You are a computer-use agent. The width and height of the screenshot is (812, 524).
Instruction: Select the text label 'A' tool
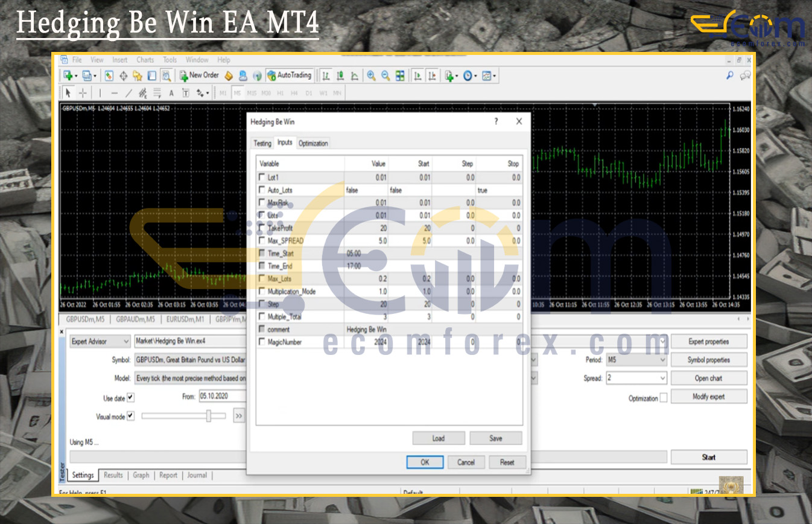point(171,93)
